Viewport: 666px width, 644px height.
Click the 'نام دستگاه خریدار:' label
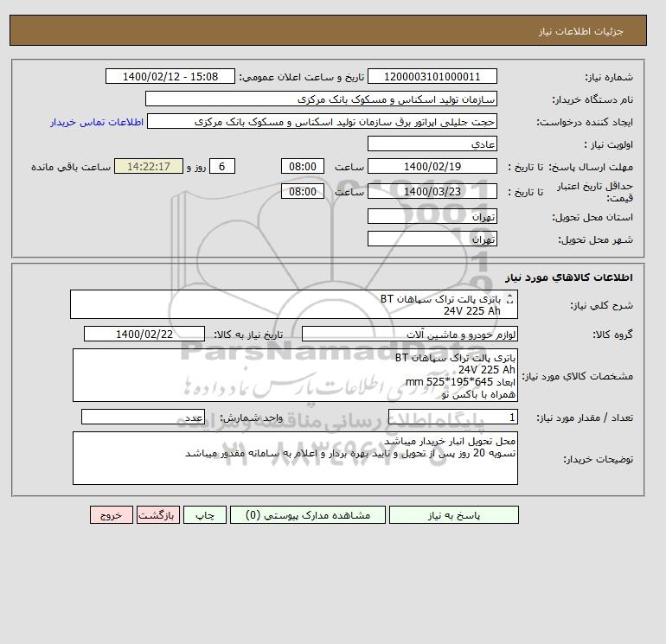[x=592, y=99]
